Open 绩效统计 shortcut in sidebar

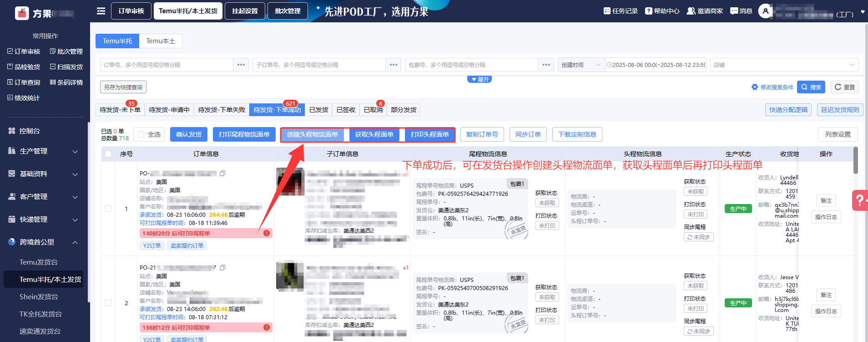click(x=24, y=98)
